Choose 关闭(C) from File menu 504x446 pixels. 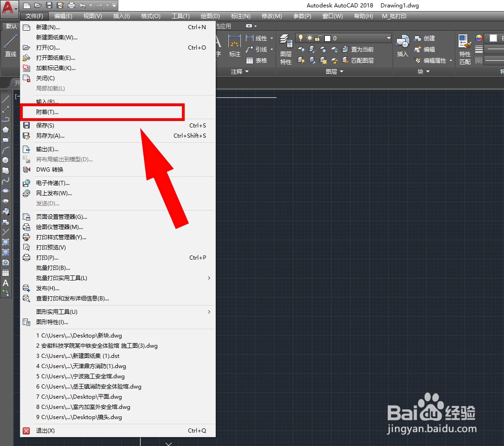(118, 78)
